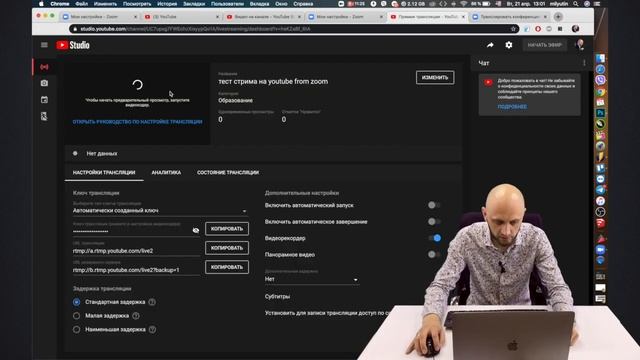Click the stream title тест стрима на youtube
This screenshot has height=360, width=640.
273,82
